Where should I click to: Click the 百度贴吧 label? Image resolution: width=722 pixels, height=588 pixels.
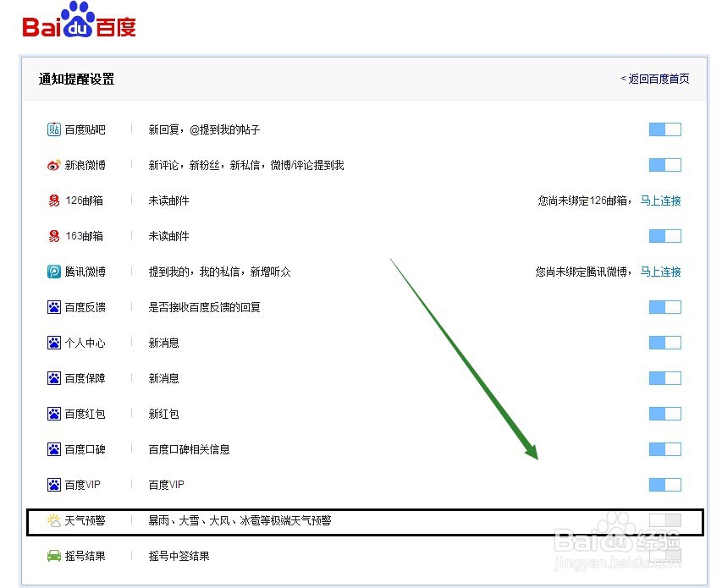(x=85, y=129)
